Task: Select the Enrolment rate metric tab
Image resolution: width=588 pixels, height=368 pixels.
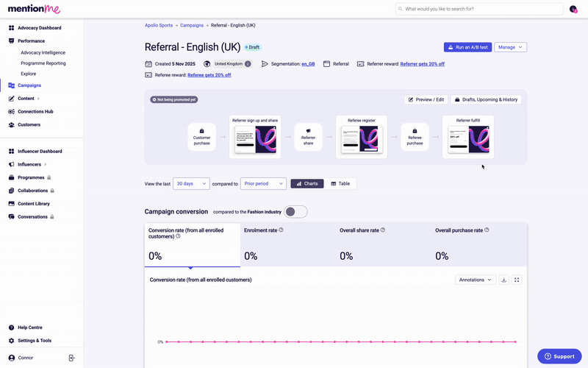Action: [288, 245]
